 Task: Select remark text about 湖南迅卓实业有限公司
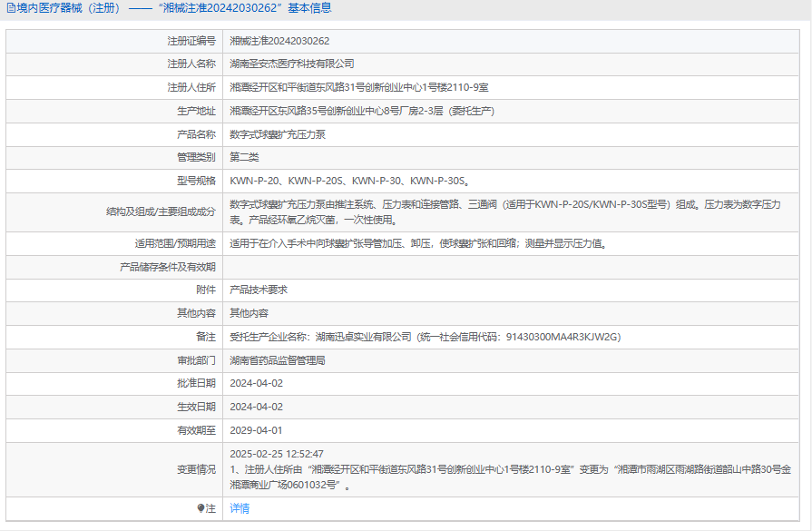click(426, 337)
